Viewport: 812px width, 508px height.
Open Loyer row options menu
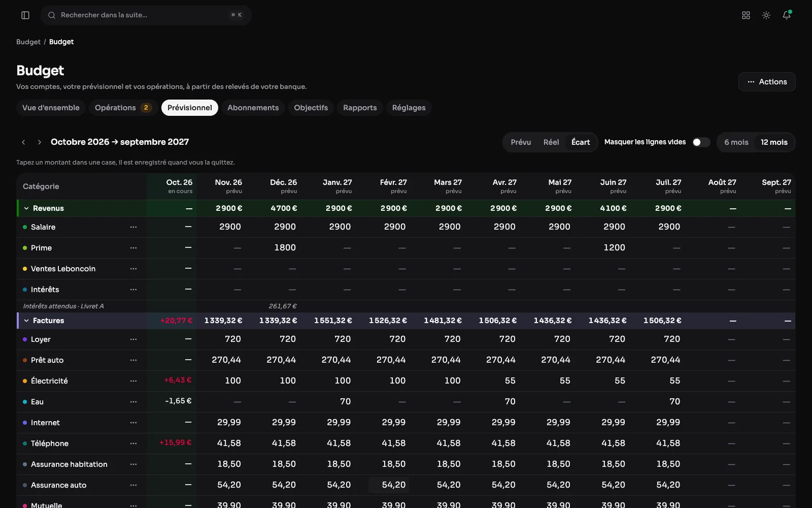[133, 339]
